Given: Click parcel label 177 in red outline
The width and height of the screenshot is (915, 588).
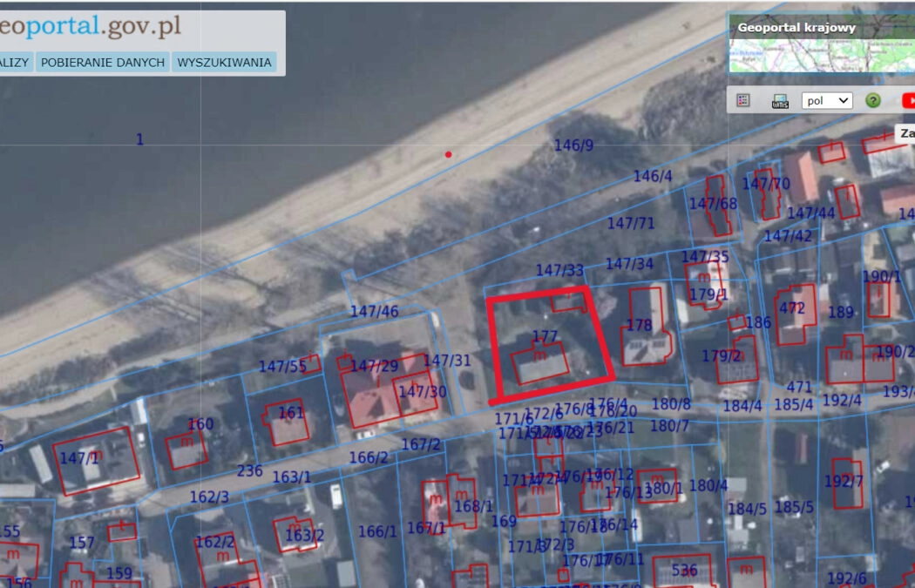Looking at the screenshot, I should coord(545,336).
